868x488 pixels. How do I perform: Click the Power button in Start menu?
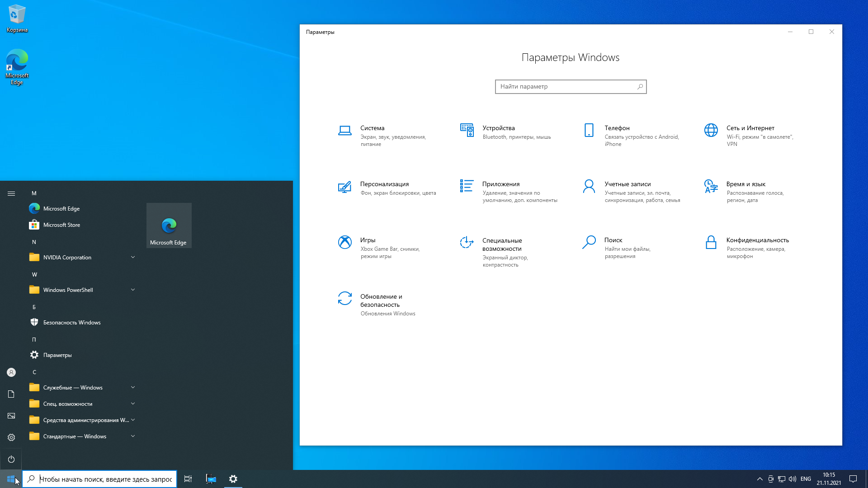(x=11, y=459)
